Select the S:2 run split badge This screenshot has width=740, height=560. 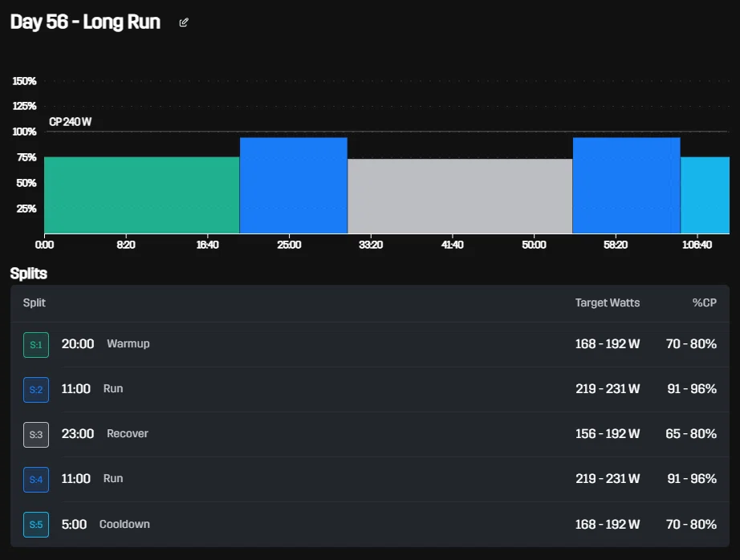(36, 390)
